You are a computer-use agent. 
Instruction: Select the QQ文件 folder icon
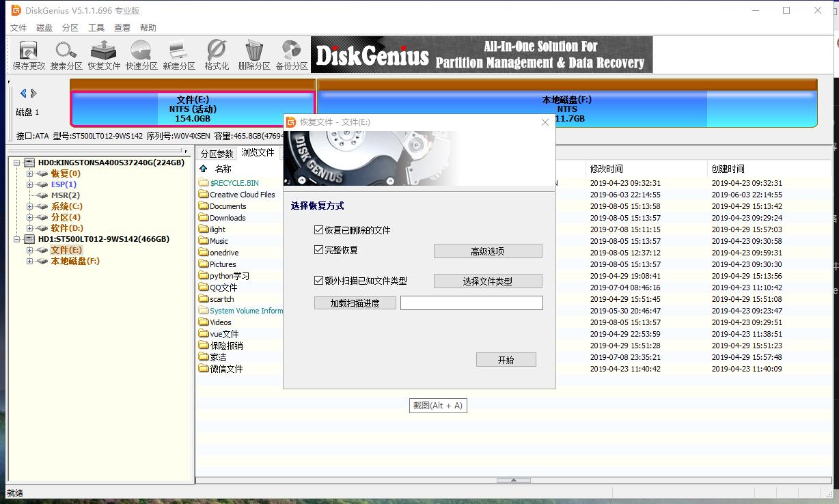(x=204, y=288)
